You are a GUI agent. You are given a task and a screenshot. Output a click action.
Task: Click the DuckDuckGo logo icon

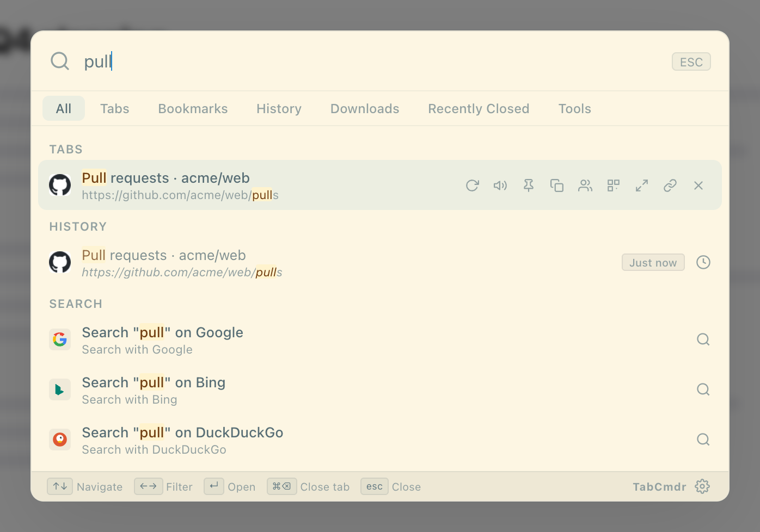pos(60,440)
